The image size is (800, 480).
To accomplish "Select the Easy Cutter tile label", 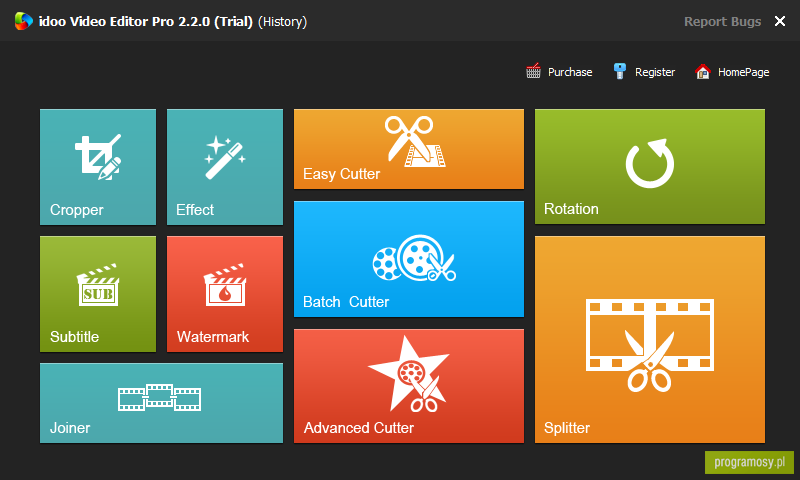I will click(x=341, y=174).
